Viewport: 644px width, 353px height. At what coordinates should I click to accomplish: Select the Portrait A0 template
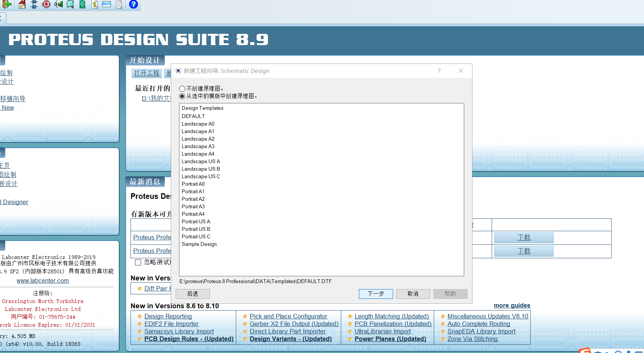(193, 184)
